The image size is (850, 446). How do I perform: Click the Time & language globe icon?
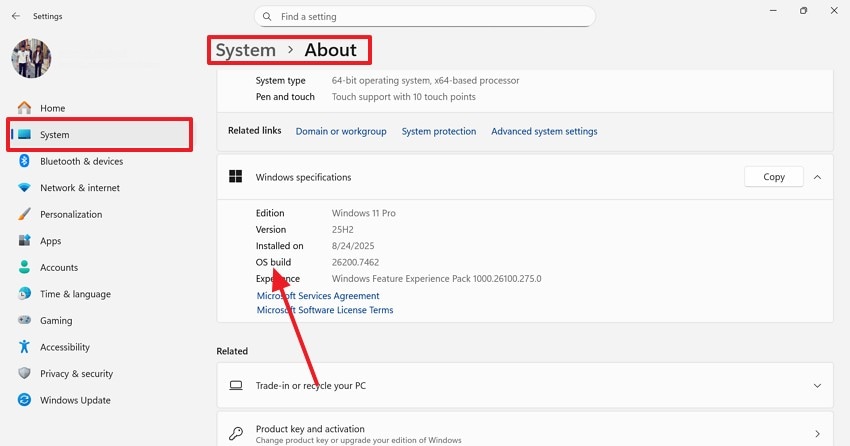(x=24, y=294)
